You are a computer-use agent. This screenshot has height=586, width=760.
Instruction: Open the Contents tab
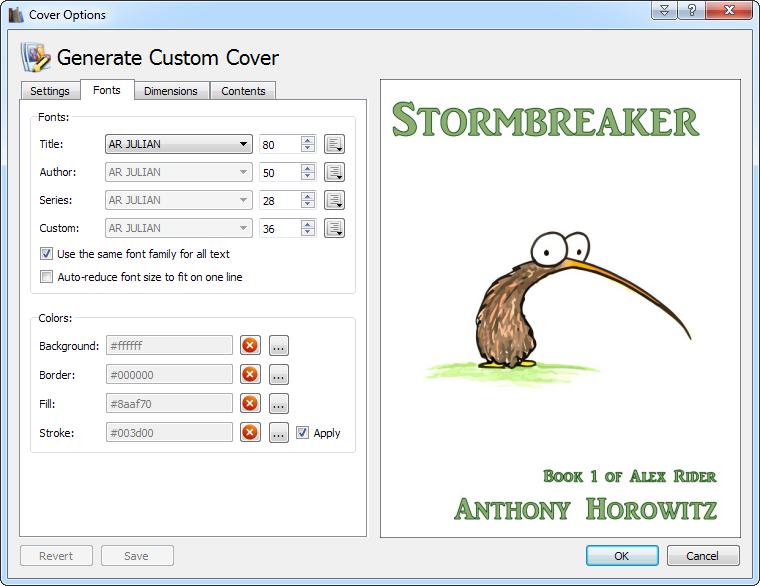click(243, 91)
